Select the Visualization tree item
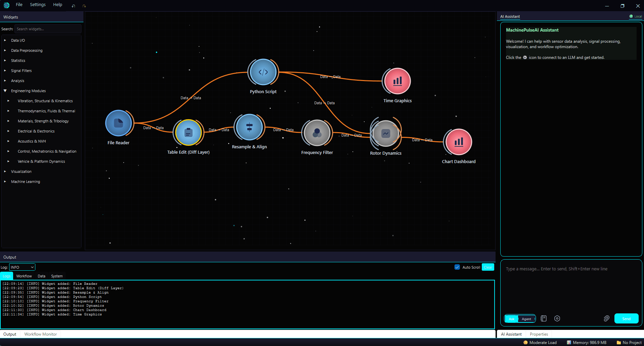The width and height of the screenshot is (644, 346). tap(21, 171)
